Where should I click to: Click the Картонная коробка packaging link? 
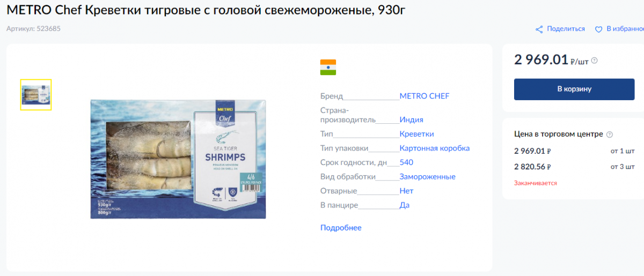(435, 148)
